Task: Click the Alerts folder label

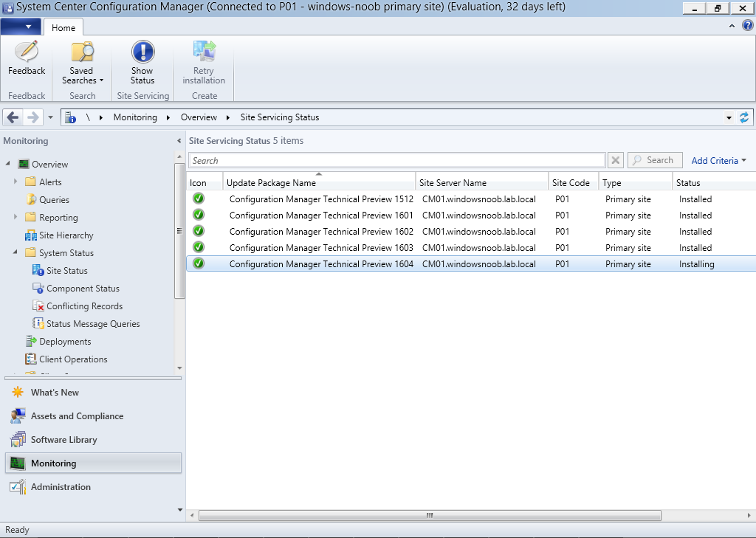Action: pyautogui.click(x=51, y=182)
